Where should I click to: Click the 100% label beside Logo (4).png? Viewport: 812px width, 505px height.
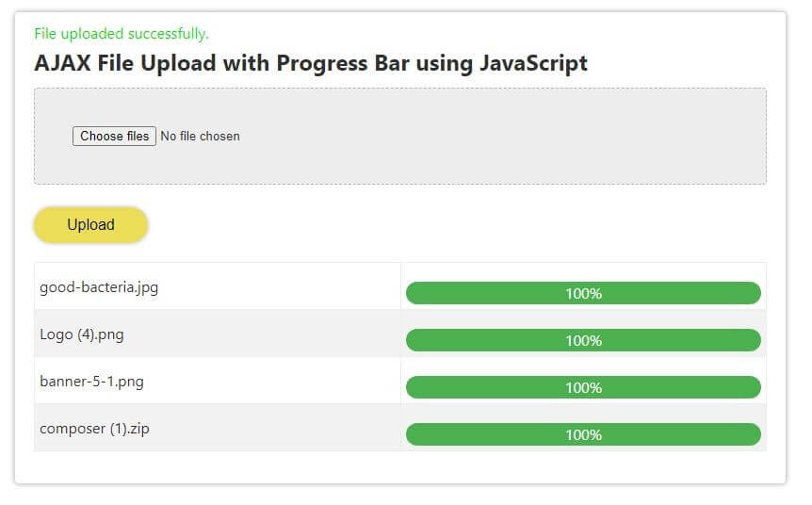coord(583,341)
